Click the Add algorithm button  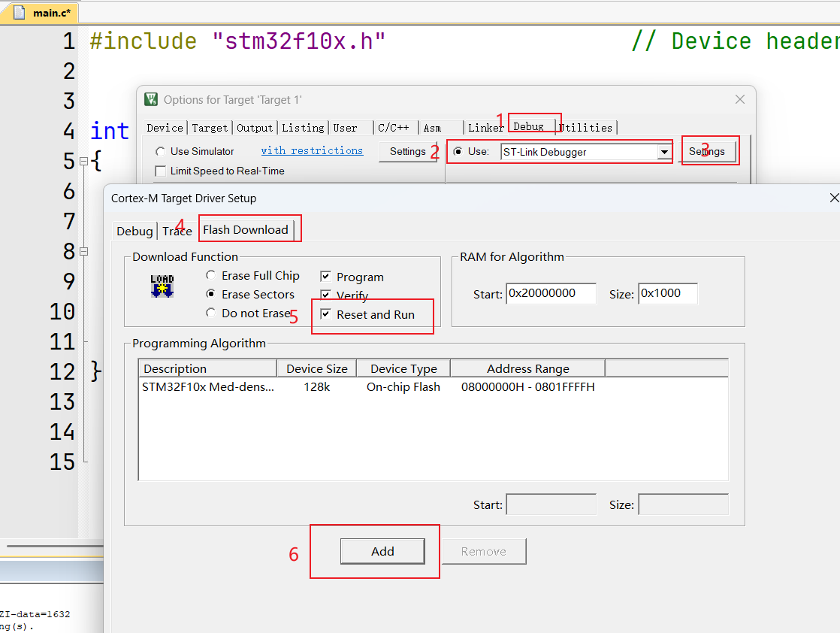pyautogui.click(x=382, y=551)
